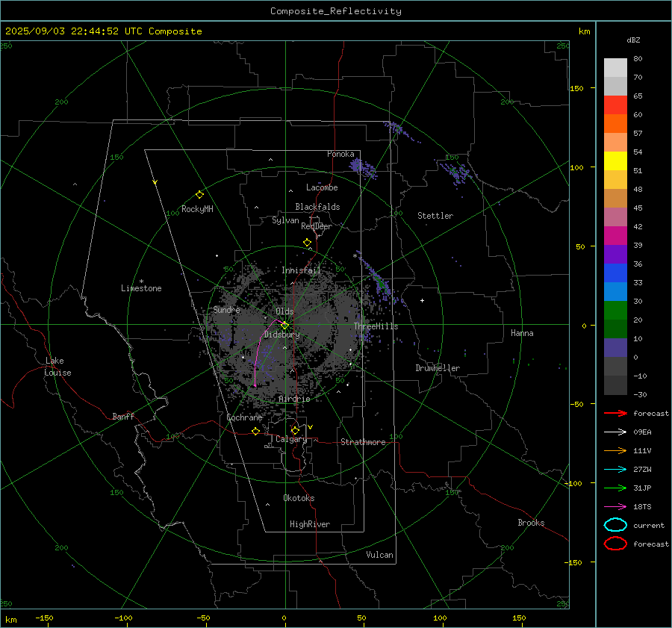This screenshot has width=672, height=628.
Task: Click the Composite_Reflectivity title text
Action: click(x=336, y=11)
